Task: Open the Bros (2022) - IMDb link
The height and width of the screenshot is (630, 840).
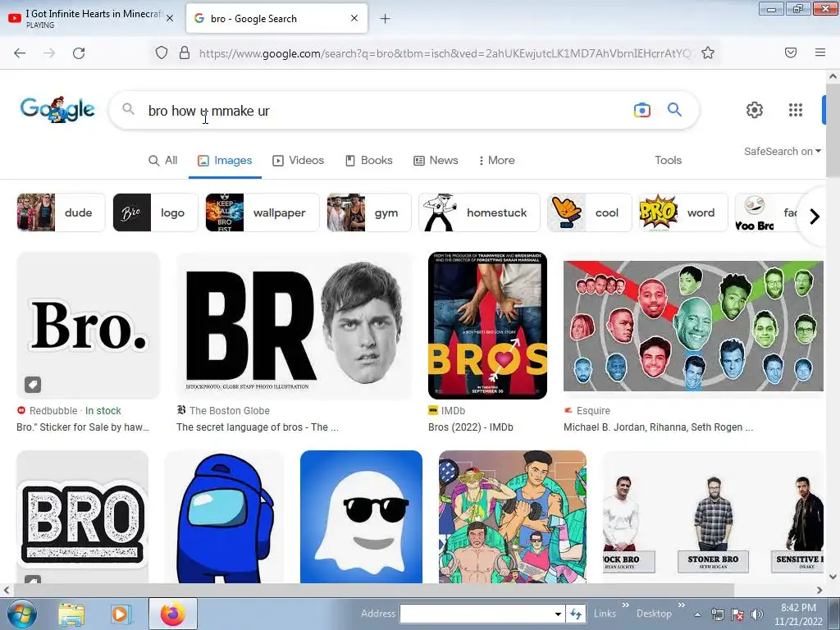Action: tap(470, 427)
